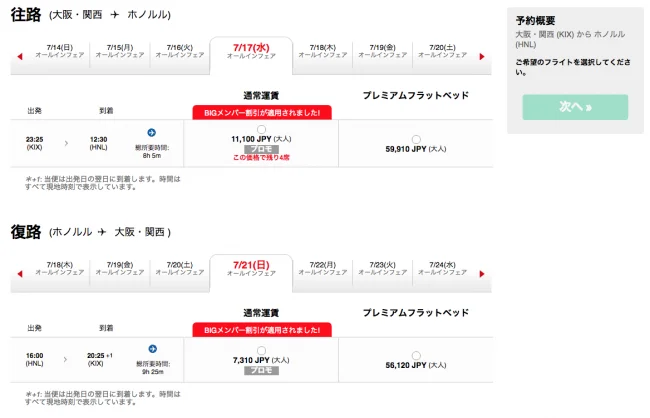This screenshot has height=418, width=650.
Task: Click the return next-dates red arrow
Action: pos(482,273)
